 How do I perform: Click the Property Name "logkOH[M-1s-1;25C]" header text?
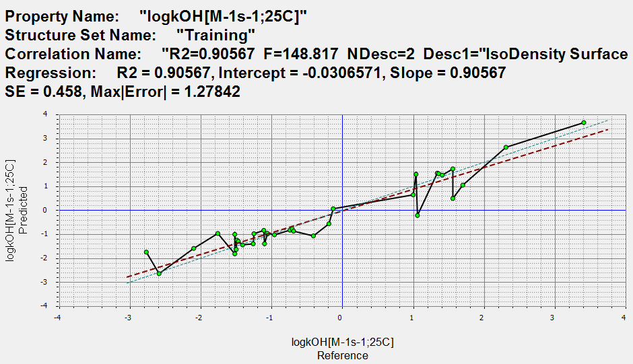[x=156, y=17]
